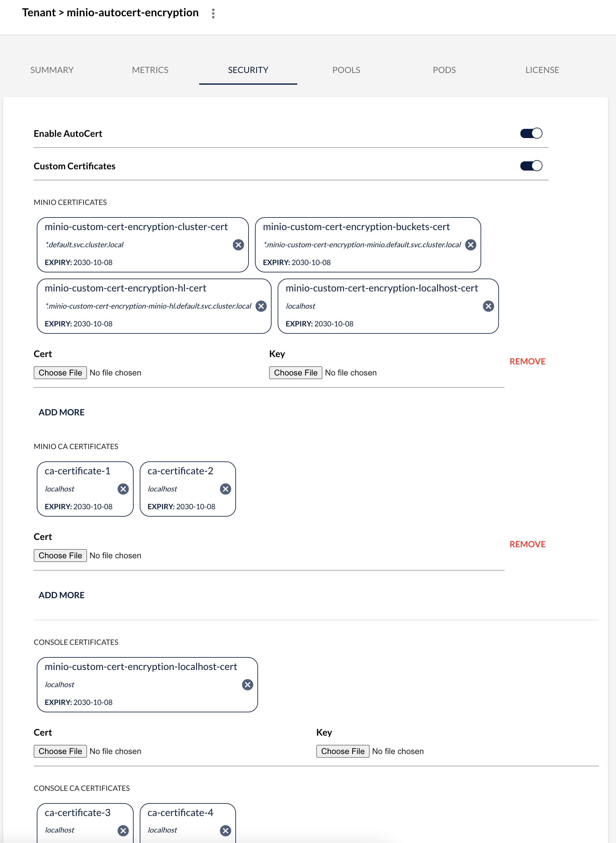Choose a Key file for console certificates
Screen dimensions: 616x843
click(x=343, y=751)
